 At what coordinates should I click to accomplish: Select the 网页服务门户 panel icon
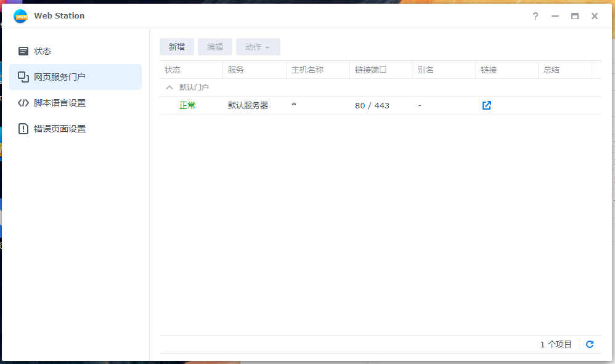pyautogui.click(x=23, y=77)
